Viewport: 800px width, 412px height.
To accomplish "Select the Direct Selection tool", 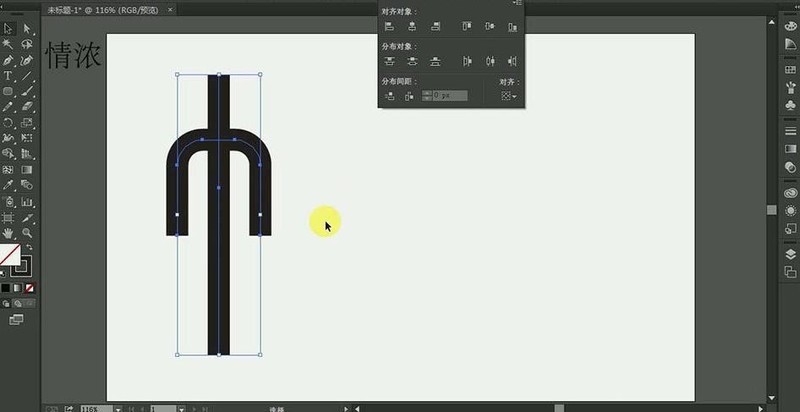I will pyautogui.click(x=27, y=29).
